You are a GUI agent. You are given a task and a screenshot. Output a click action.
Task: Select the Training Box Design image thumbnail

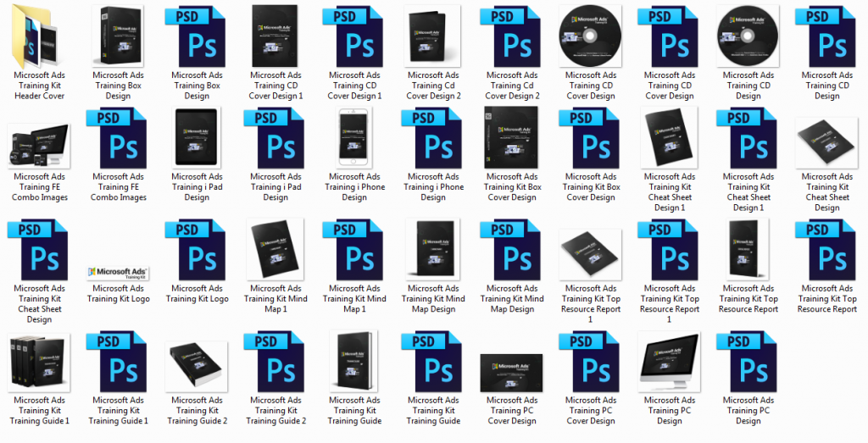(x=118, y=36)
